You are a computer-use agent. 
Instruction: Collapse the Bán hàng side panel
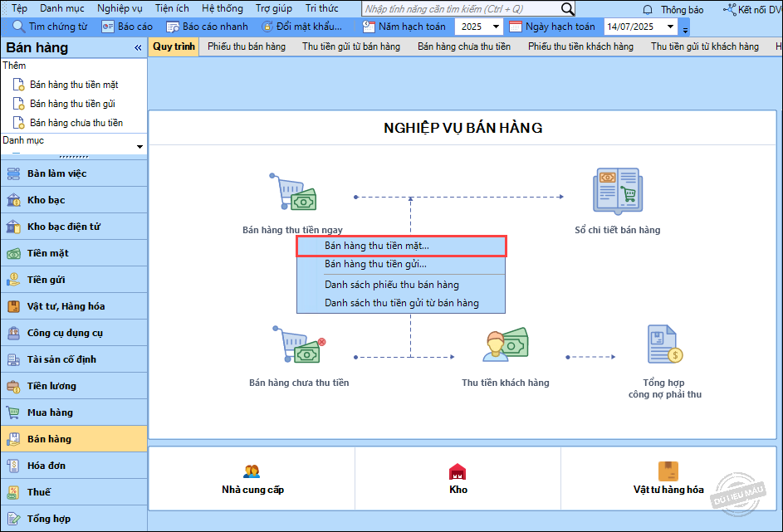tap(138, 48)
